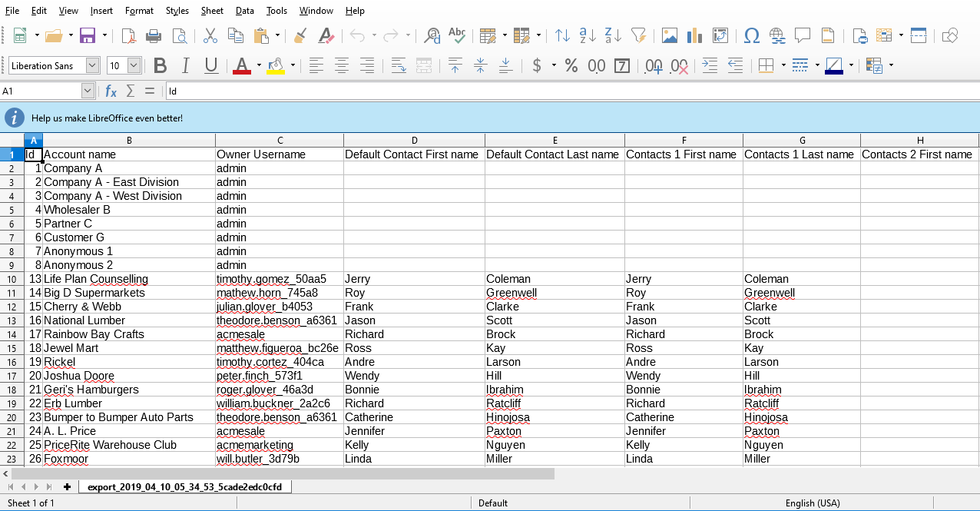
Task: Insert a chart using the chart icon
Action: [x=694, y=35]
